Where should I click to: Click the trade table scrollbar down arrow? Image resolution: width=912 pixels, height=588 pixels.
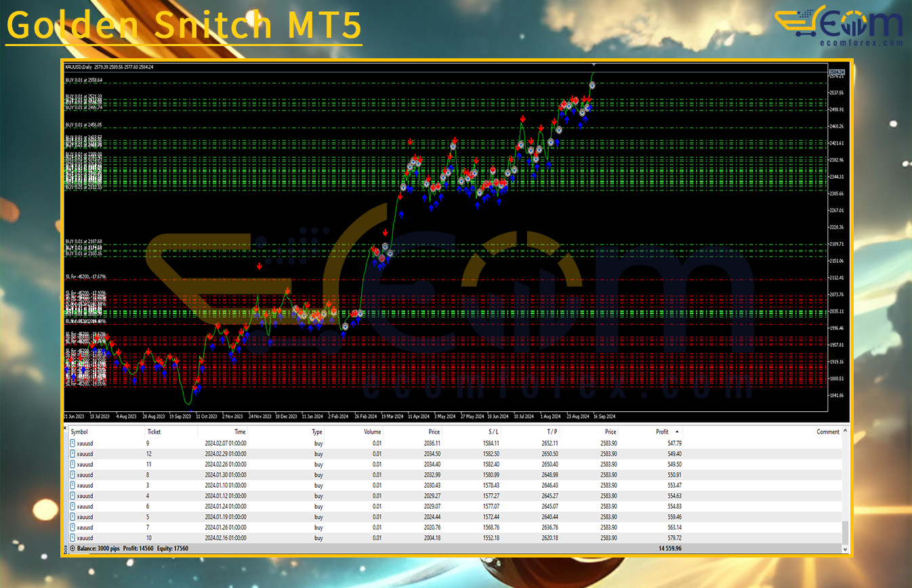pyautogui.click(x=844, y=549)
